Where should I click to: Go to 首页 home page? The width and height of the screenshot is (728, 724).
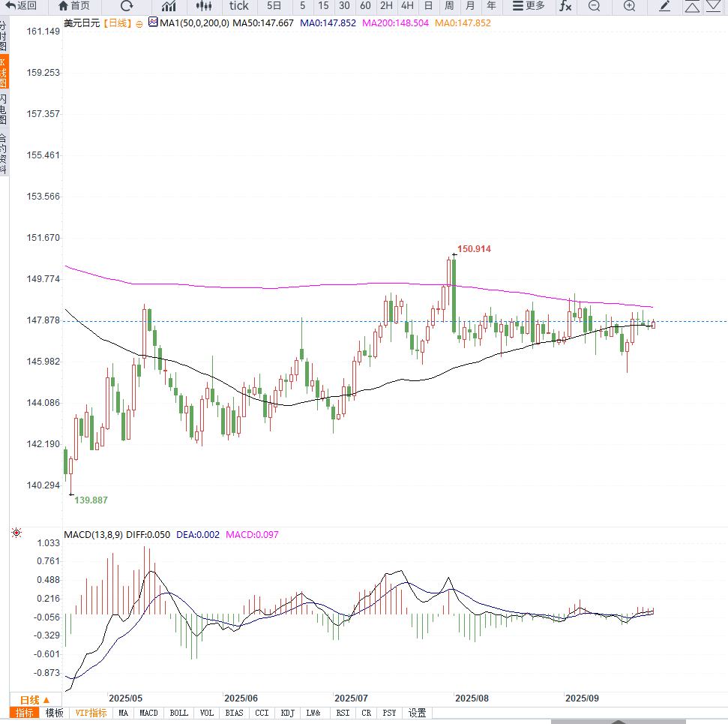point(74,5)
